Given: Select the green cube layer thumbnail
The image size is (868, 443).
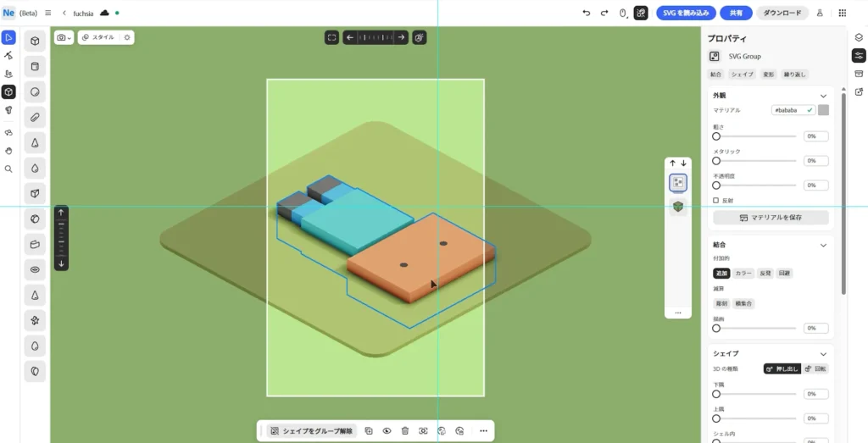Looking at the screenshot, I should point(678,207).
